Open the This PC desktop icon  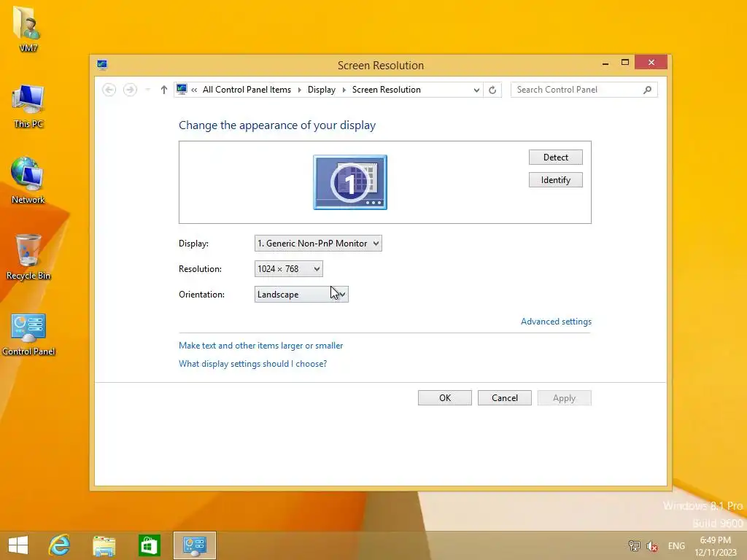tap(28, 106)
